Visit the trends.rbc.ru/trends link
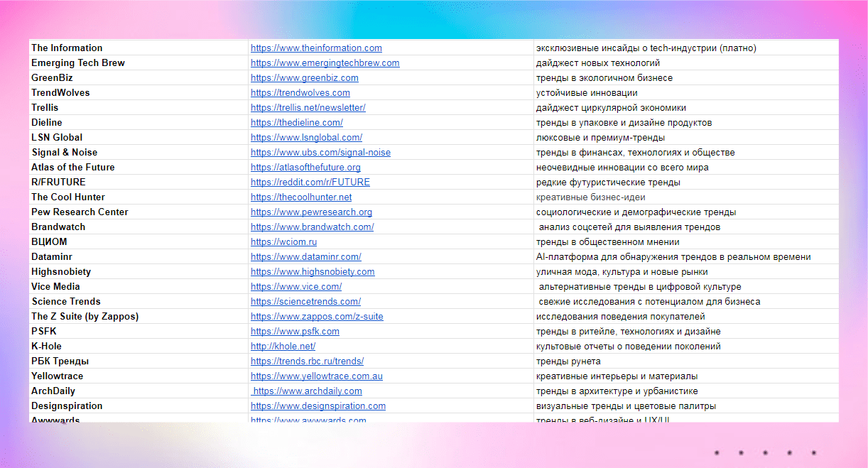The height and width of the screenshot is (468, 868). (x=307, y=361)
